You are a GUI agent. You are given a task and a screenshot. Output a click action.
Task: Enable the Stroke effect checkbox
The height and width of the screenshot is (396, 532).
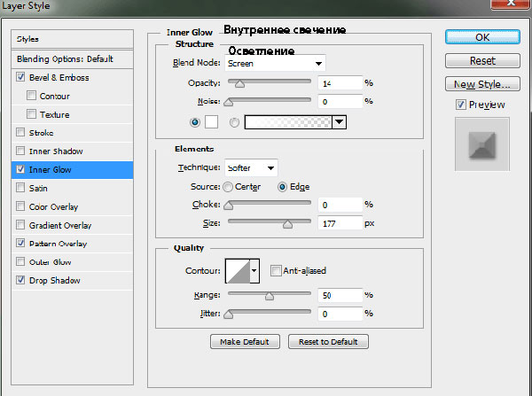tap(20, 133)
